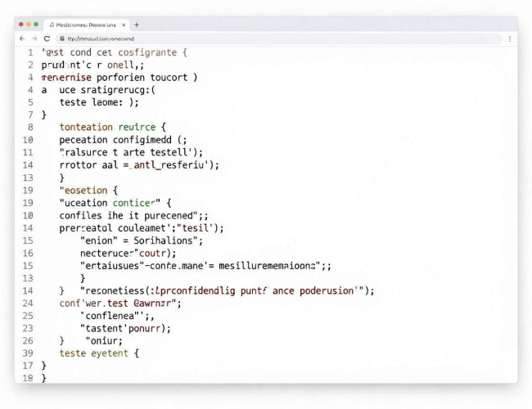The image size is (532, 409).
Task: Click the yellow macOS window button
Action: pos(29,25)
